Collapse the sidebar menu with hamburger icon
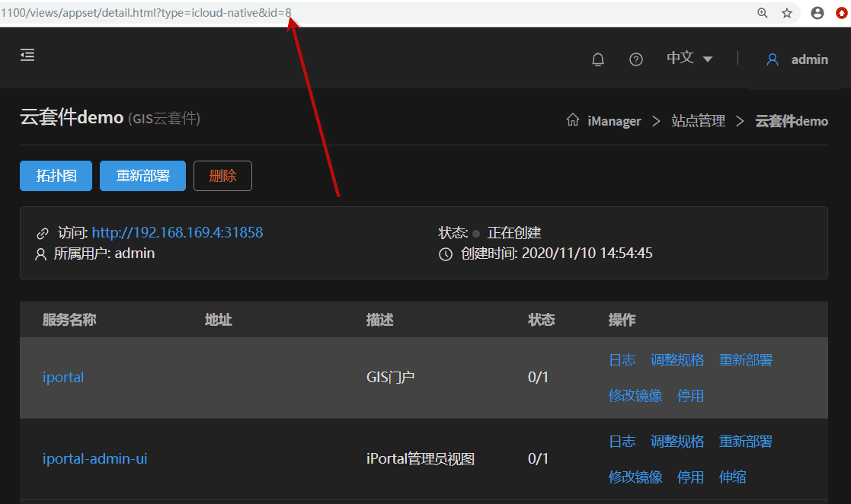Viewport: 851px width, 504px height. 27,55
